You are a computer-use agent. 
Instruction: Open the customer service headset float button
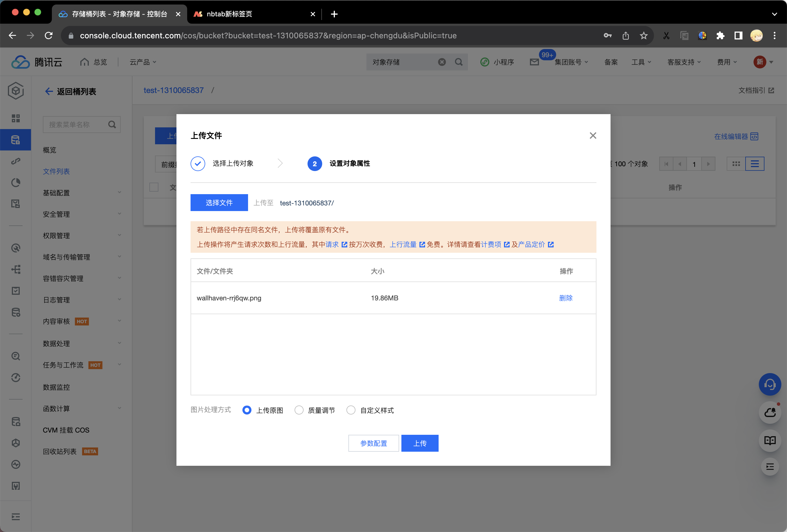pyautogui.click(x=770, y=384)
